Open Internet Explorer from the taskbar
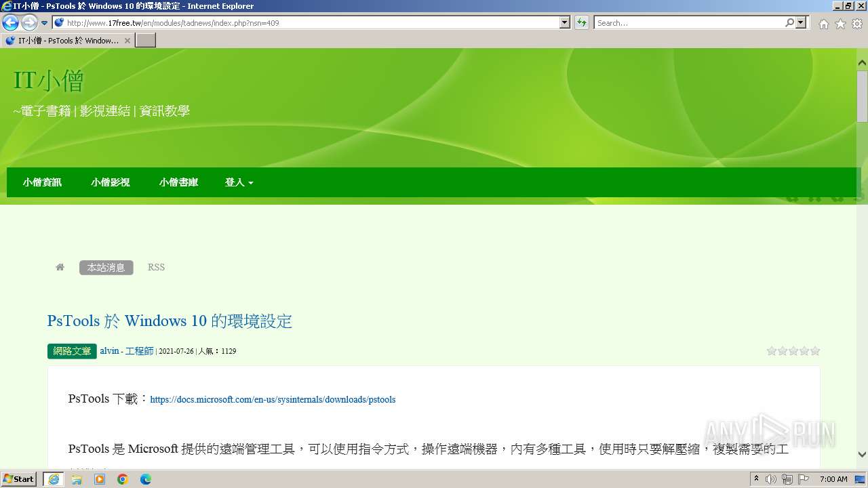The image size is (868, 488). pyautogui.click(x=53, y=479)
